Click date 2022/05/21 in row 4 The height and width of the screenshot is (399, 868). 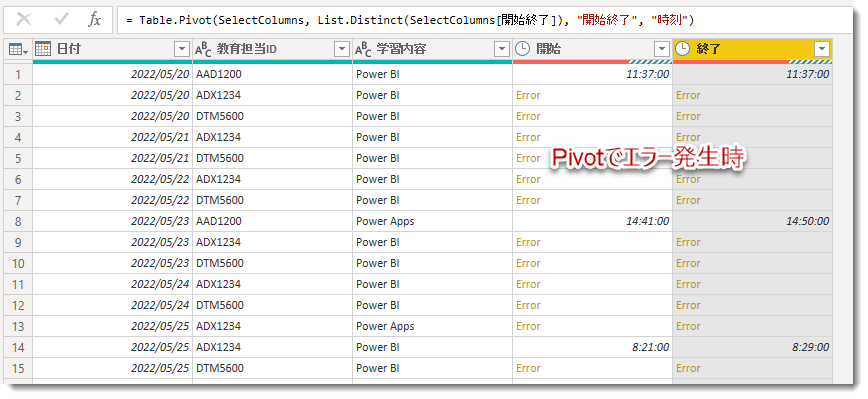(x=112, y=137)
